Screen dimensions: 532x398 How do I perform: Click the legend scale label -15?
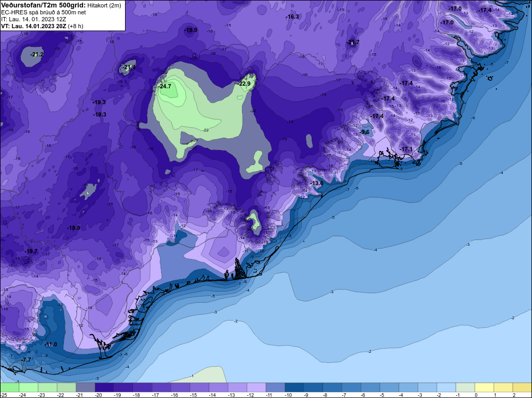coord(194,395)
